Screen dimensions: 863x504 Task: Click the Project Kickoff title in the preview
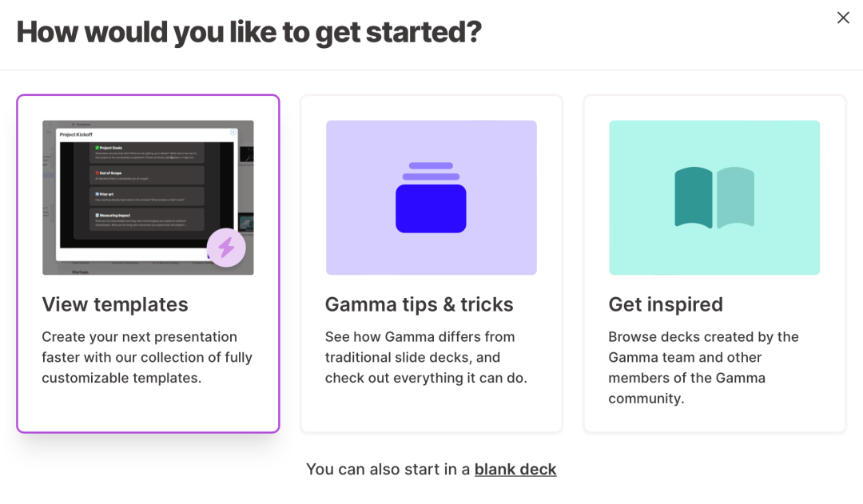77,136
